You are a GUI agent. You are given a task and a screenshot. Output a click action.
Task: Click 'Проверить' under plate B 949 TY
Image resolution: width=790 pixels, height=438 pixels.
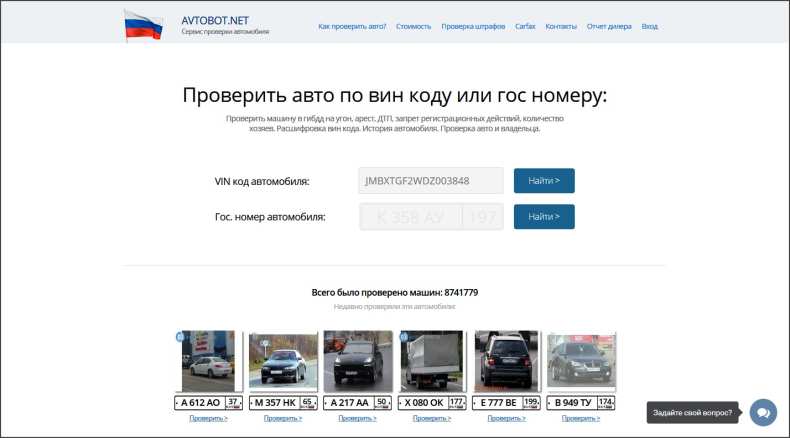pyautogui.click(x=582, y=418)
